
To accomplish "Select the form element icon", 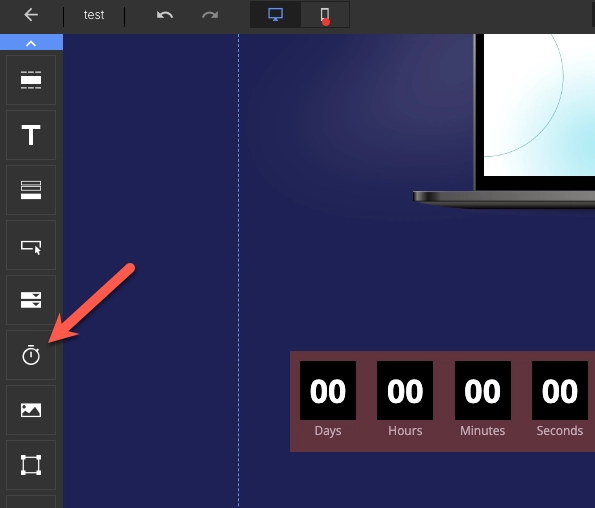I will 31,190.
